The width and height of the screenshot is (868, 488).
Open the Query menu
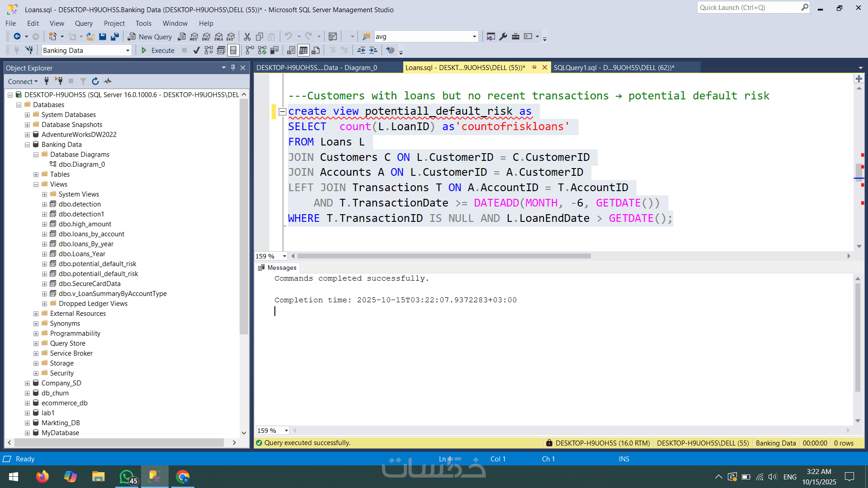(x=84, y=23)
